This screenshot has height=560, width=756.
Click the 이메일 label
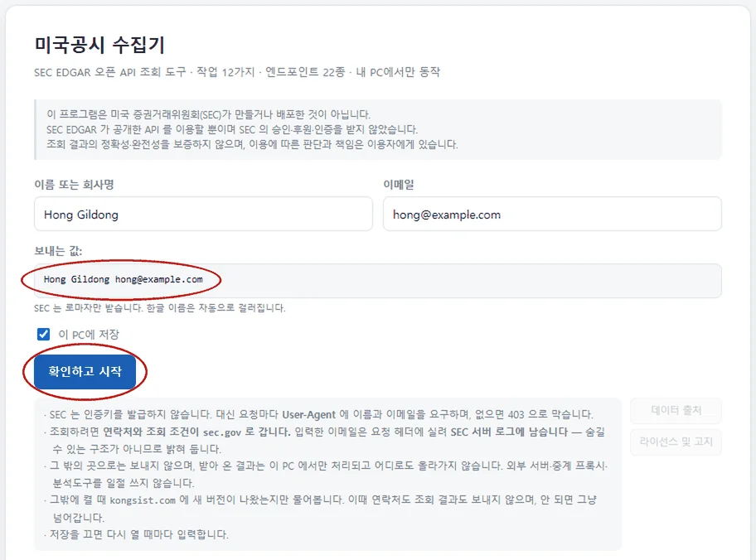click(399, 185)
